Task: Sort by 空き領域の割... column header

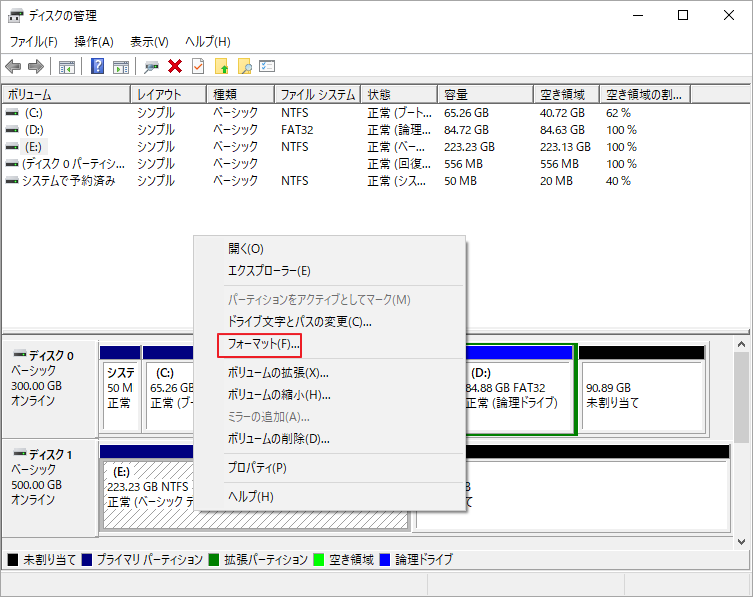Action: coord(645,95)
